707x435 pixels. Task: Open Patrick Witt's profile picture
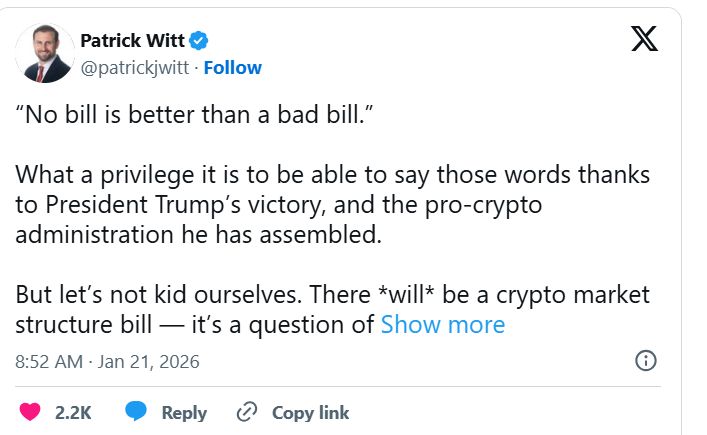pos(44,54)
